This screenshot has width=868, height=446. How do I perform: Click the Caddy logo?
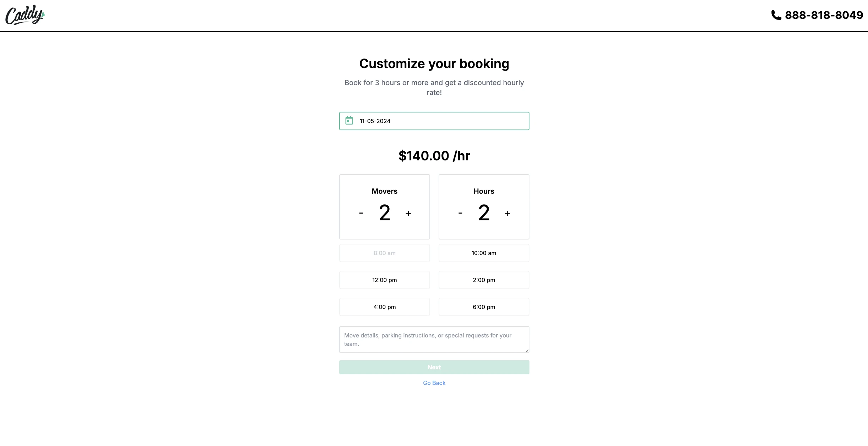25,15
